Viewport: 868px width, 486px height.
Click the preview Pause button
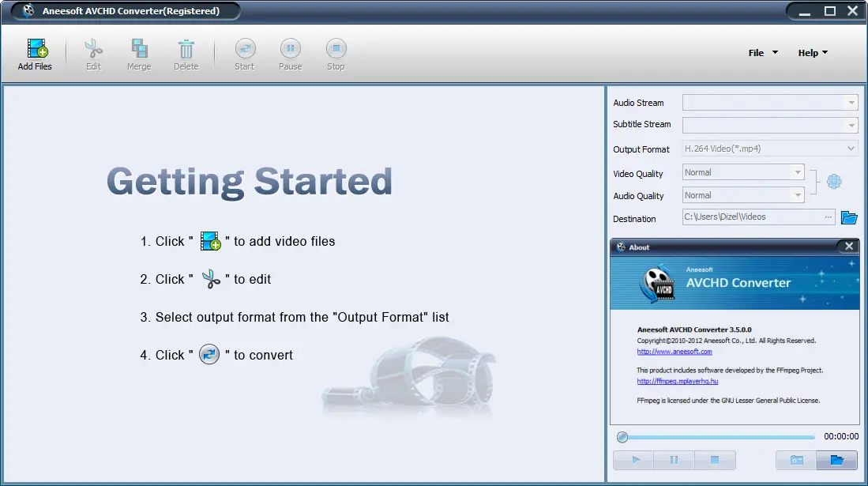click(674, 460)
